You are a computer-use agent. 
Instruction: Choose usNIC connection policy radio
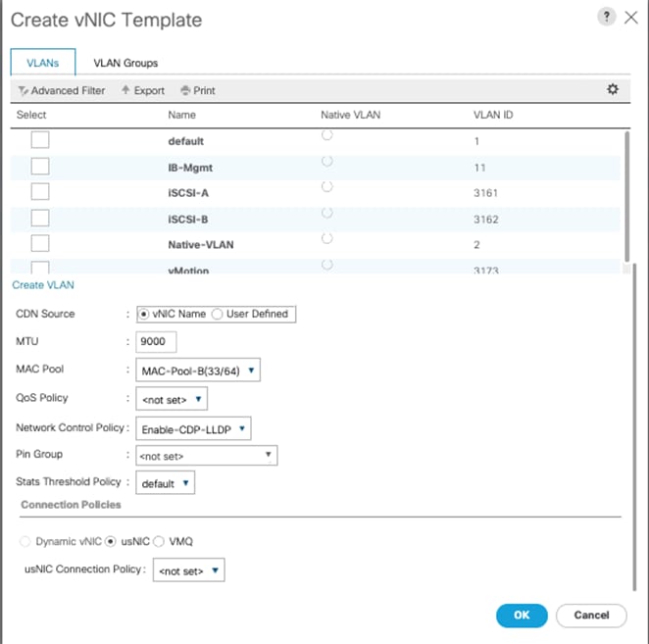pos(111,541)
